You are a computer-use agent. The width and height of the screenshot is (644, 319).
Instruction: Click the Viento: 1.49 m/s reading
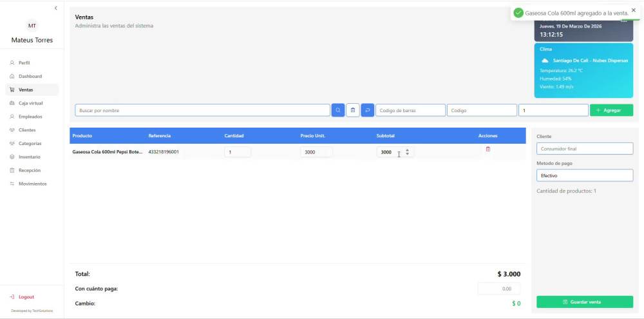tap(556, 87)
